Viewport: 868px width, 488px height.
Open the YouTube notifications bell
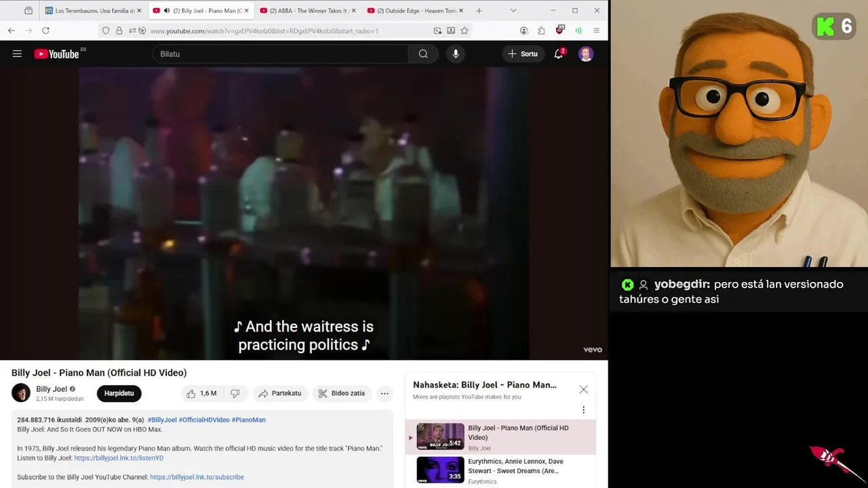[x=559, y=54]
